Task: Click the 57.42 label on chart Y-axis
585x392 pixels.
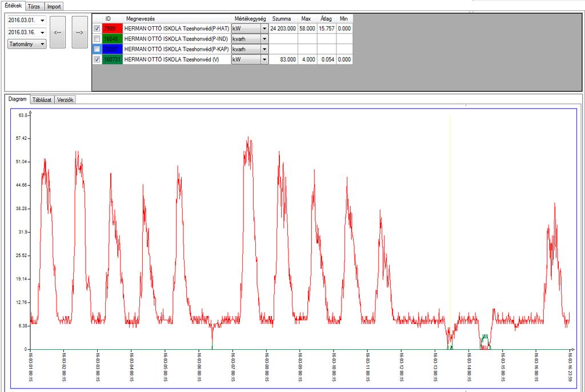Action: tap(22, 138)
